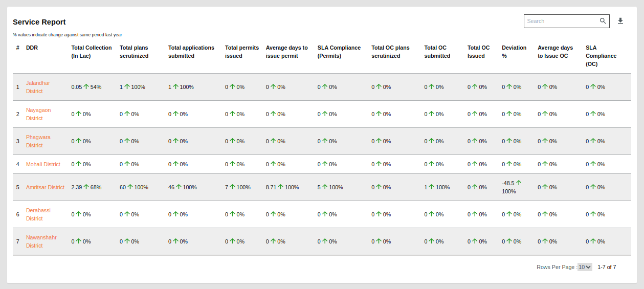Sort by Total Collection (In Lac) header
This screenshot has height=289, width=644.
click(91, 52)
